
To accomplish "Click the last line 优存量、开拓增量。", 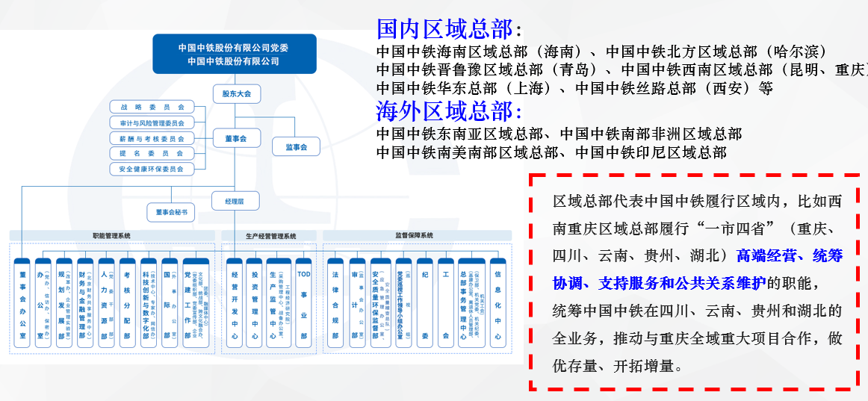I will point(619,366).
